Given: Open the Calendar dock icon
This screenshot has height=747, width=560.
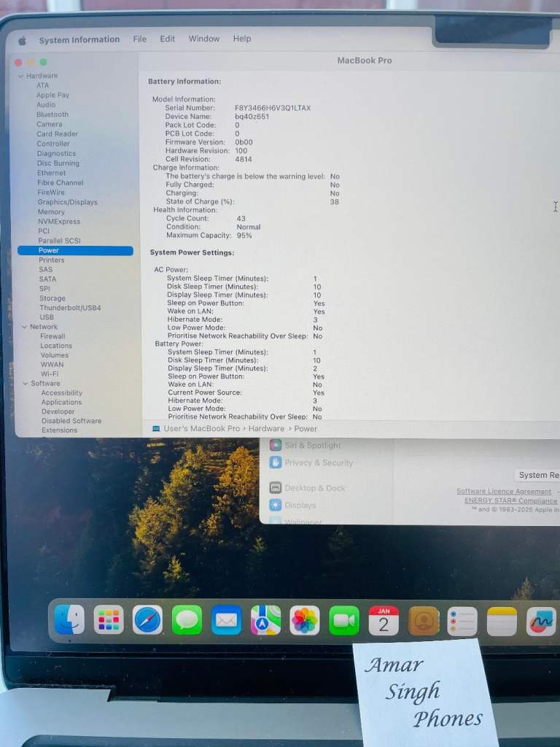Looking at the screenshot, I should click(x=384, y=621).
